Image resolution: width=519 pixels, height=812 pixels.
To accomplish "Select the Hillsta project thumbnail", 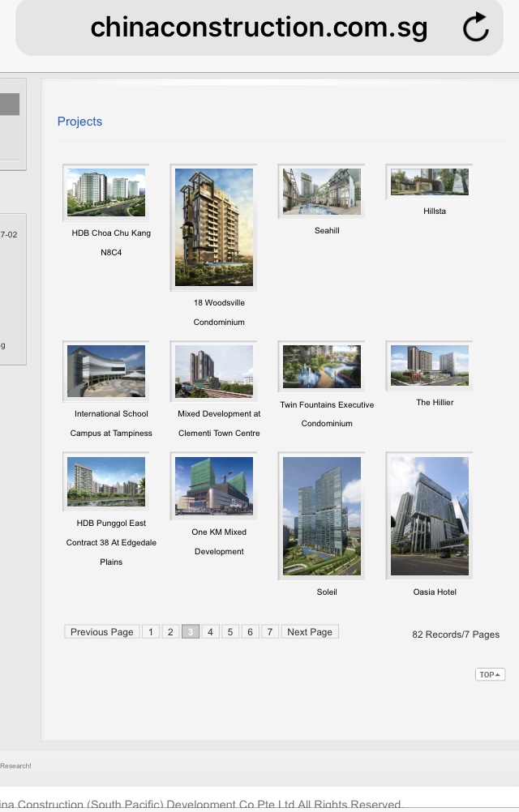I will coord(430,182).
